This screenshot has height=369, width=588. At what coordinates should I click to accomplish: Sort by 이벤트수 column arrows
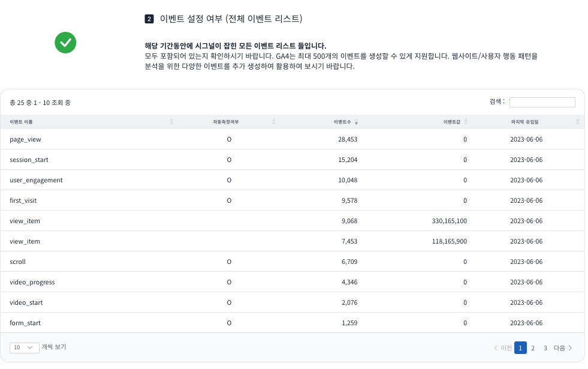tap(357, 122)
